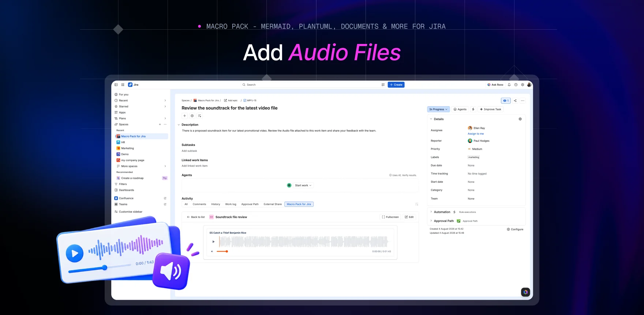Collapse the Jira sidebar with the panel icon
644x315 pixels.
pyautogui.click(x=116, y=85)
